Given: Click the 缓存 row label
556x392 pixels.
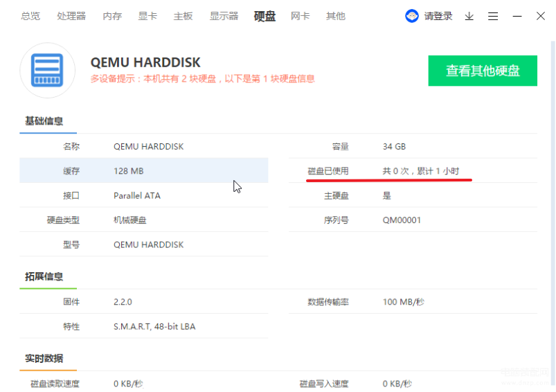Looking at the screenshot, I should pos(71,171).
